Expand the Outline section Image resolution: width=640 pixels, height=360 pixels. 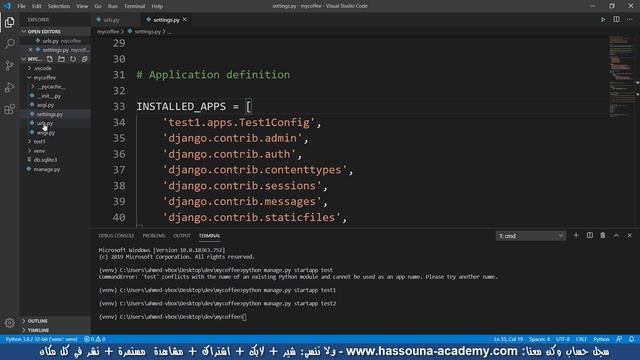pos(35,321)
